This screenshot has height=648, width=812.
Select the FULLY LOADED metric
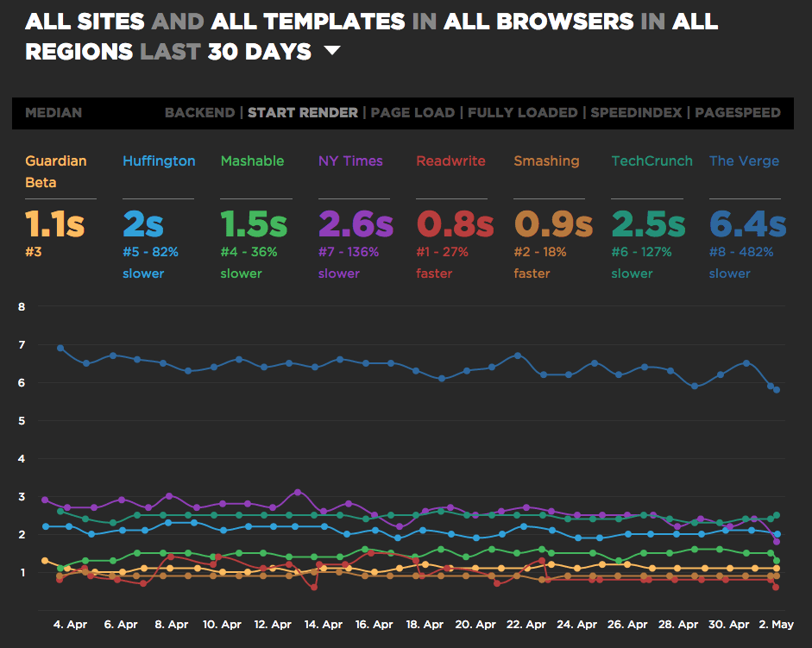[522, 113]
